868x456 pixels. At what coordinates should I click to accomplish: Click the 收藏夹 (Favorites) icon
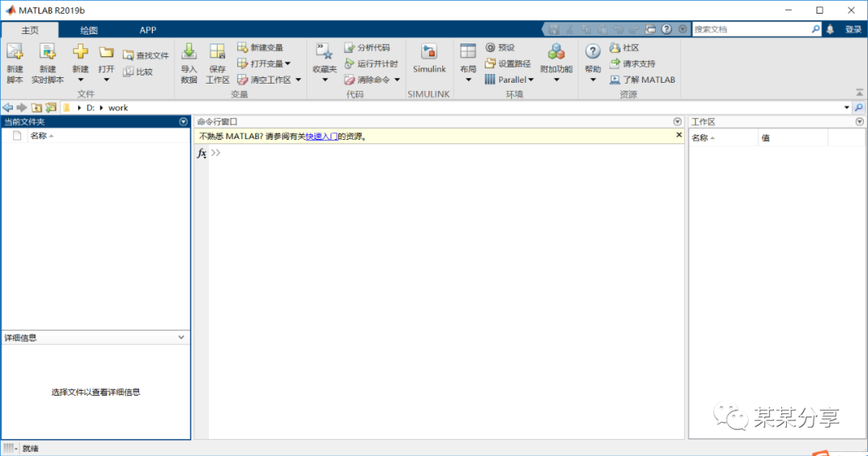(325, 51)
